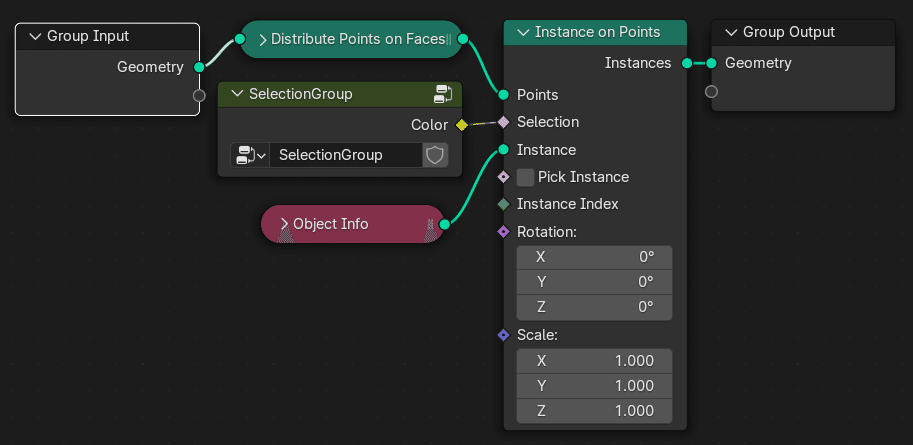Viewport: 913px width, 445px height.
Task: Click the yellow Color output socket
Action: click(461, 125)
